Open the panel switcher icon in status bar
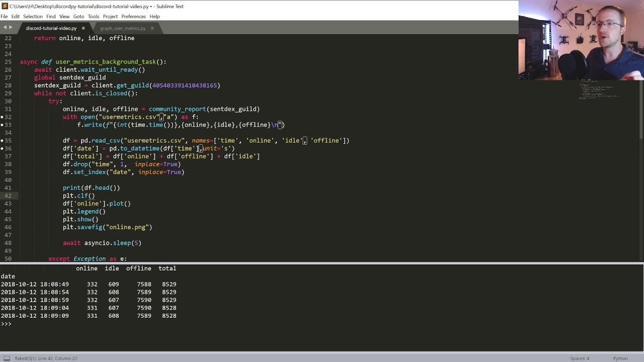Screen dimensions: 644x362 [7, 358]
